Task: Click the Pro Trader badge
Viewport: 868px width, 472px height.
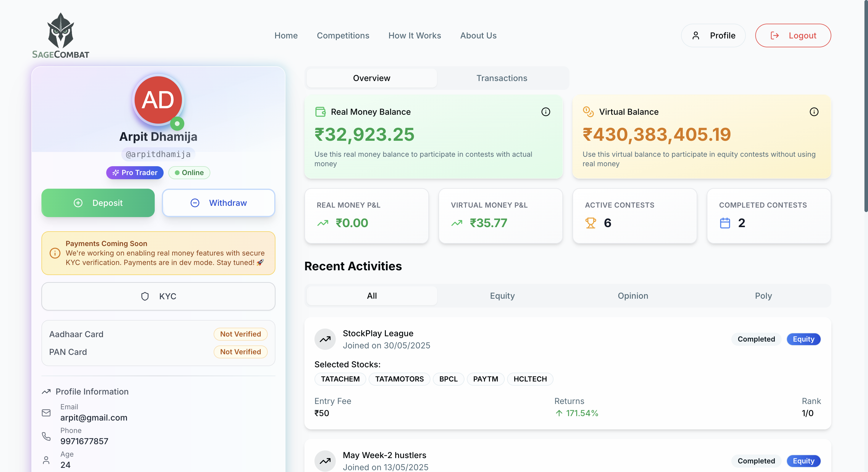Action: coord(135,172)
